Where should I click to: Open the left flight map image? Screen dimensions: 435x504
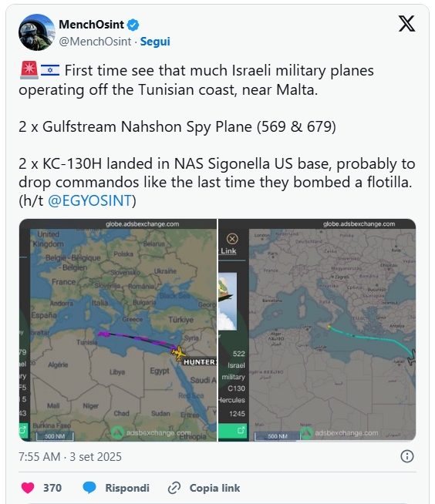pos(118,330)
